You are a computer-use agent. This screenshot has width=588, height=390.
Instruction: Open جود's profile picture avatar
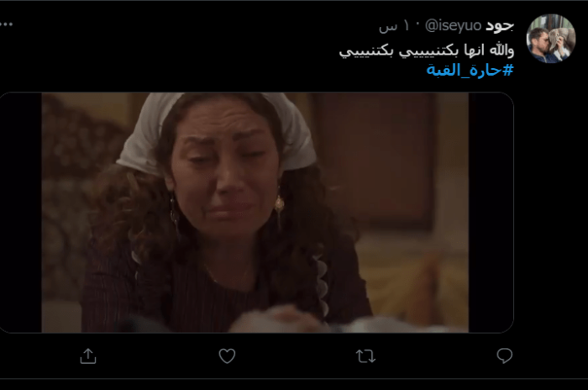coord(550,39)
